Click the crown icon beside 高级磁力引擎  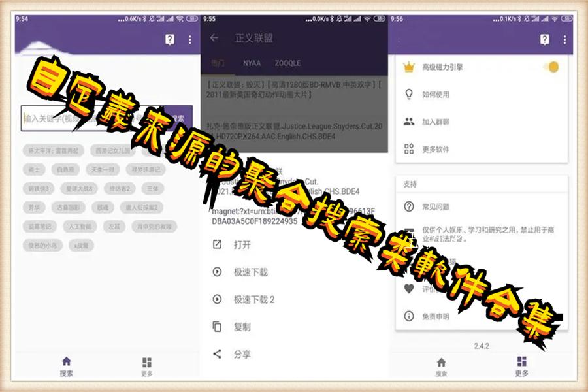tap(410, 67)
